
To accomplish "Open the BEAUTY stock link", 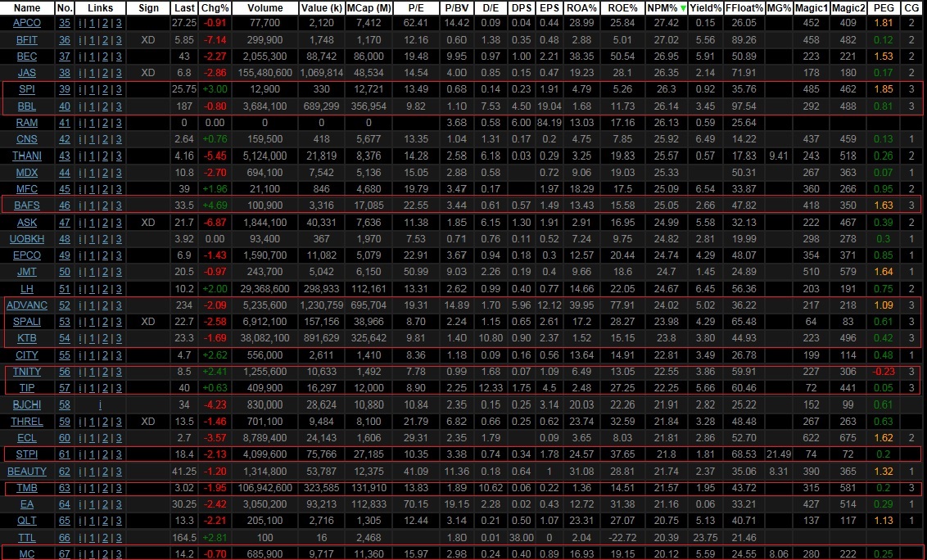I will pyautogui.click(x=26, y=472).
